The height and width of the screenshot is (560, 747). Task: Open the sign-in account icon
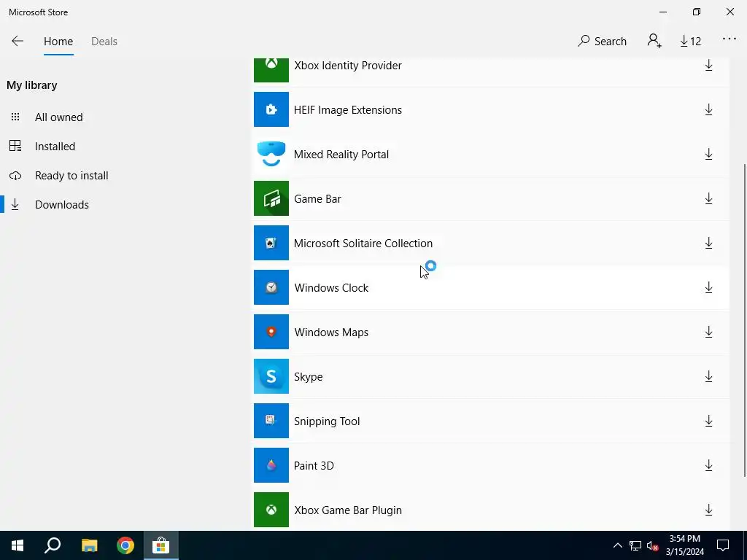tap(654, 41)
